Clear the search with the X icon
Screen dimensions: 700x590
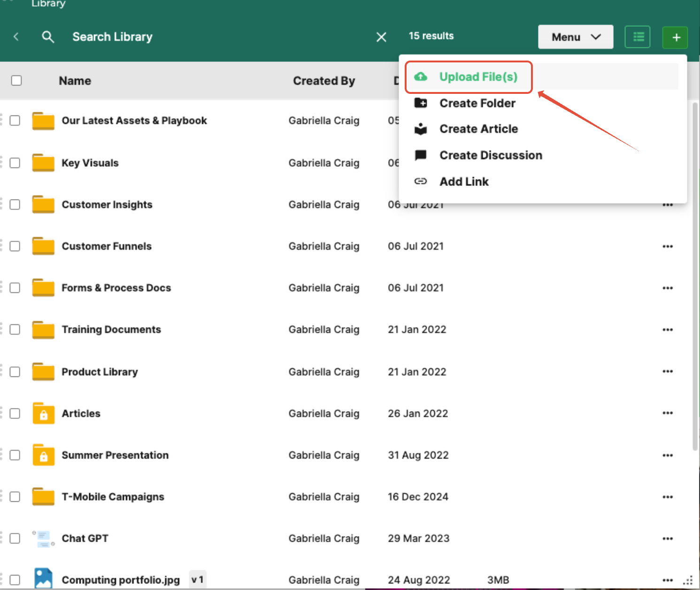pyautogui.click(x=381, y=37)
